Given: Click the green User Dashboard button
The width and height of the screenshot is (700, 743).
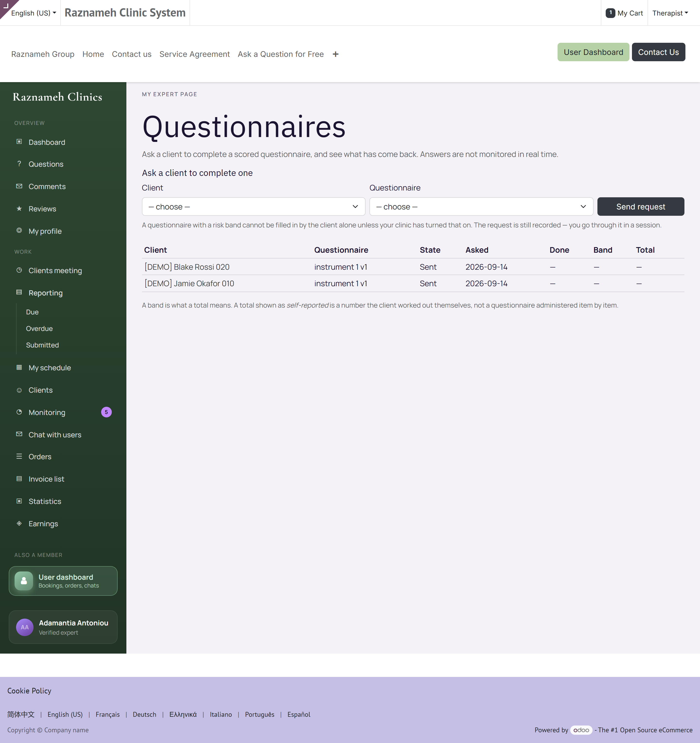Looking at the screenshot, I should click(x=593, y=52).
